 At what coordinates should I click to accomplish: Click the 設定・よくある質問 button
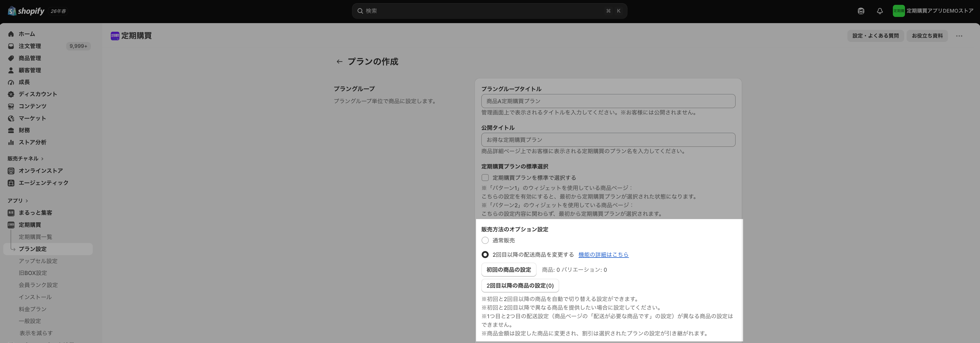click(x=875, y=36)
